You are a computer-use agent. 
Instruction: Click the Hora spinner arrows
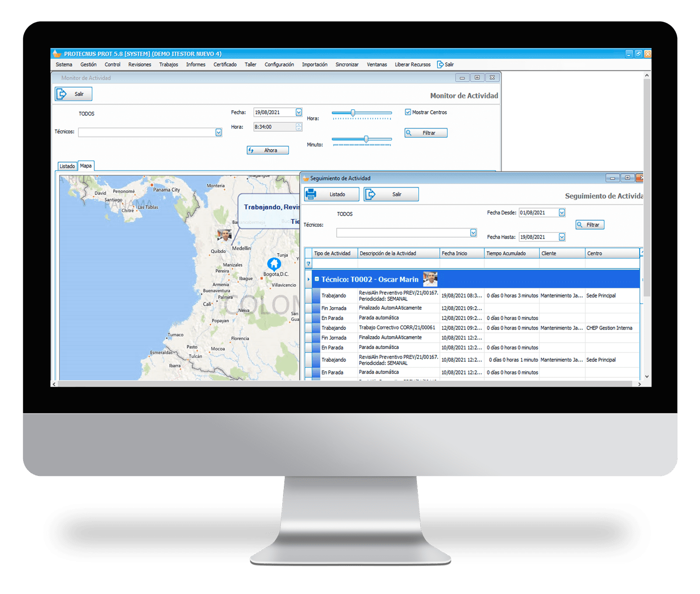pyautogui.click(x=299, y=127)
